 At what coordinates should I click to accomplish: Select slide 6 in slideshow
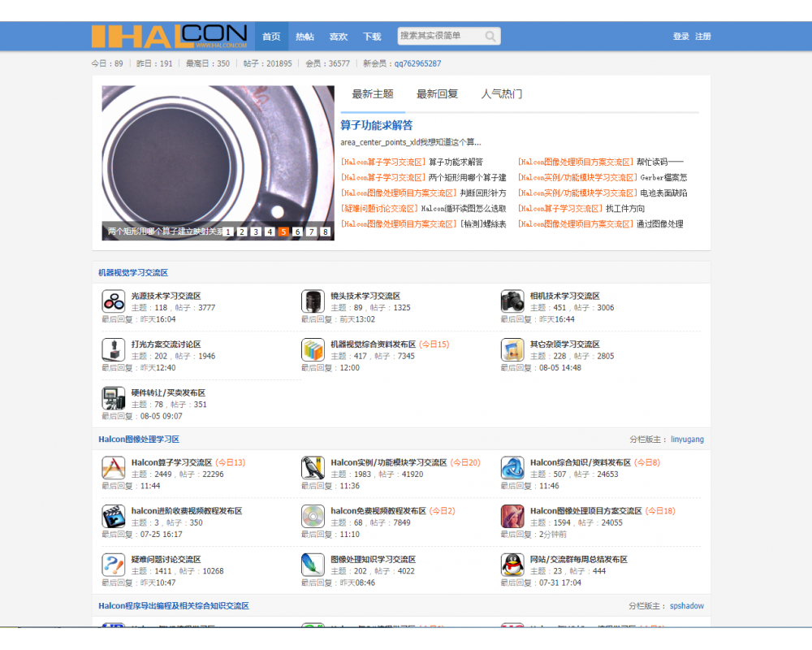(x=297, y=232)
